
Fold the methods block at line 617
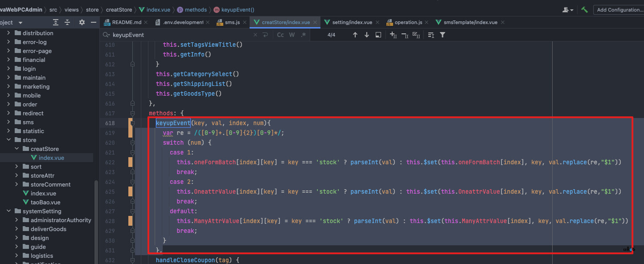click(x=132, y=113)
